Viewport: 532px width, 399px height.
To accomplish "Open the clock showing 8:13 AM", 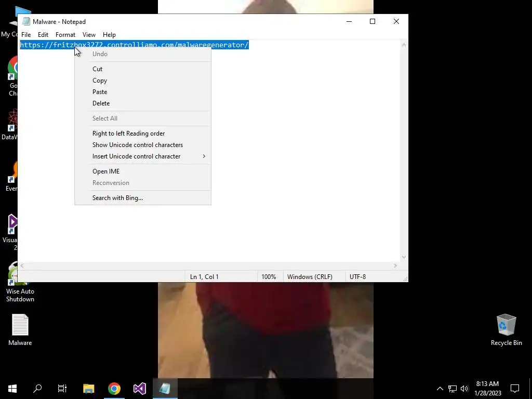I will click(x=487, y=389).
